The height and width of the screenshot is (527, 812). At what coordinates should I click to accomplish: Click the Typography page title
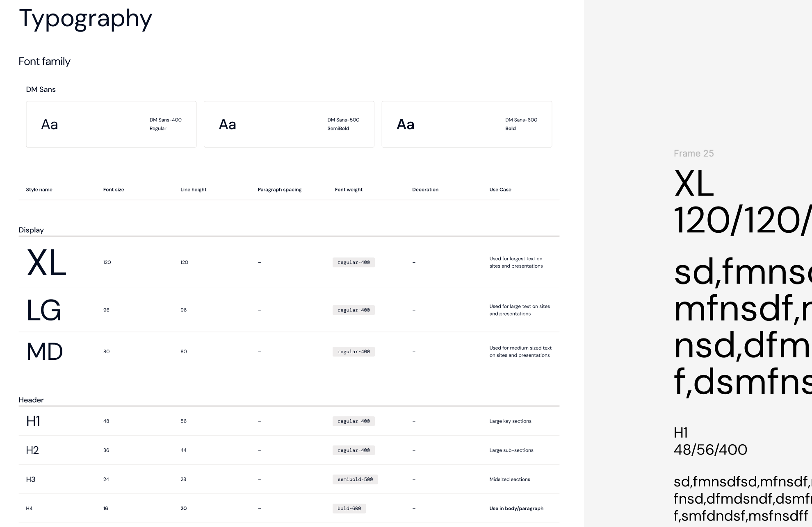point(85,18)
